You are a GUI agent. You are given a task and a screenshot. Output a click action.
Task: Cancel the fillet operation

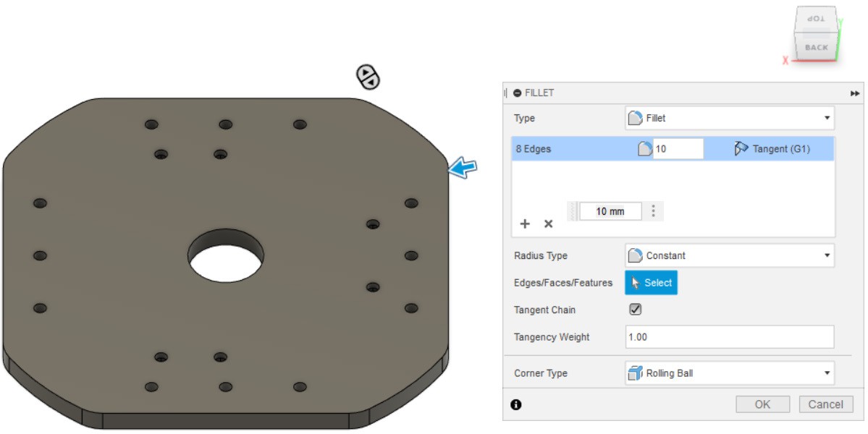point(826,404)
